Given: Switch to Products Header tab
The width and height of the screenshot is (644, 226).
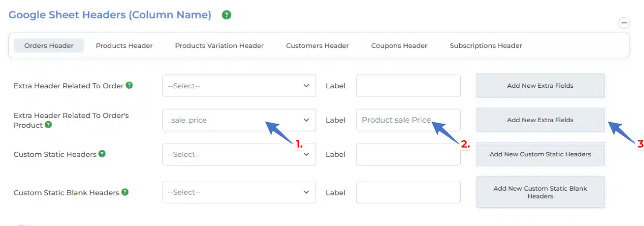Looking at the screenshot, I should [x=124, y=46].
